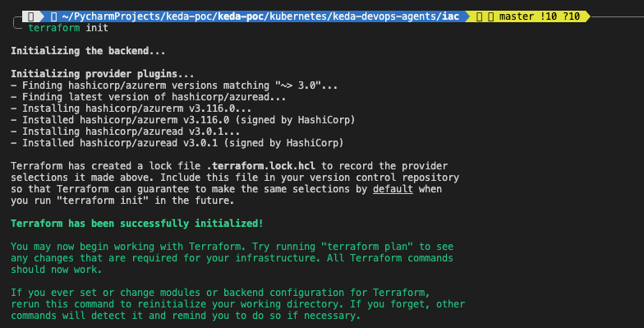Click the OS icon in the white prompt segment
The height and width of the screenshot is (328, 644).
click(x=31, y=16)
